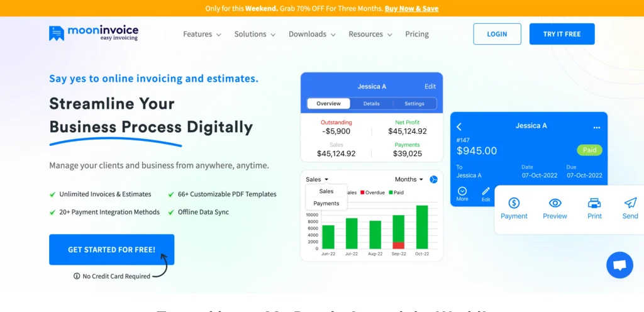Click the Outstanding -$5,900 value
Image resolution: width=644 pixels, height=312 pixels.
[336, 131]
